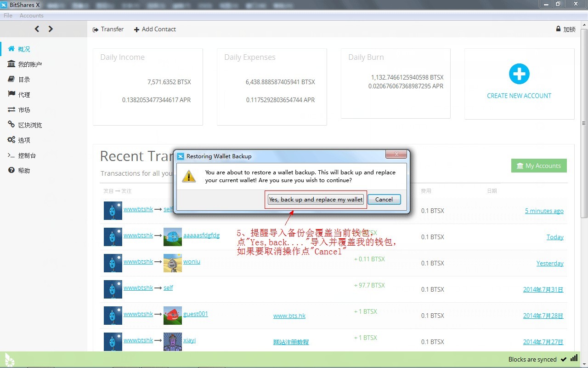Open the 2014年7月31日 transaction link

(x=543, y=289)
